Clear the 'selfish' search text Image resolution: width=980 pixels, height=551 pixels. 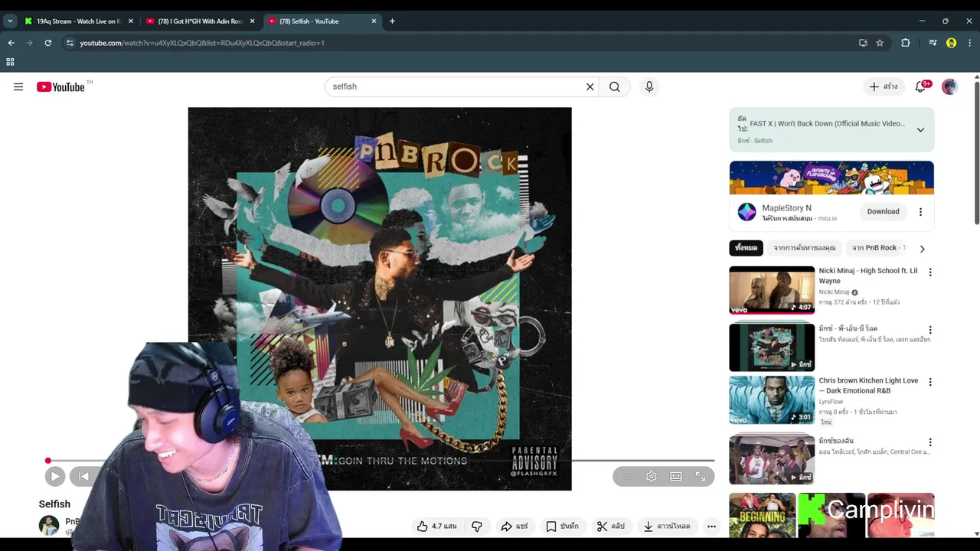(590, 86)
